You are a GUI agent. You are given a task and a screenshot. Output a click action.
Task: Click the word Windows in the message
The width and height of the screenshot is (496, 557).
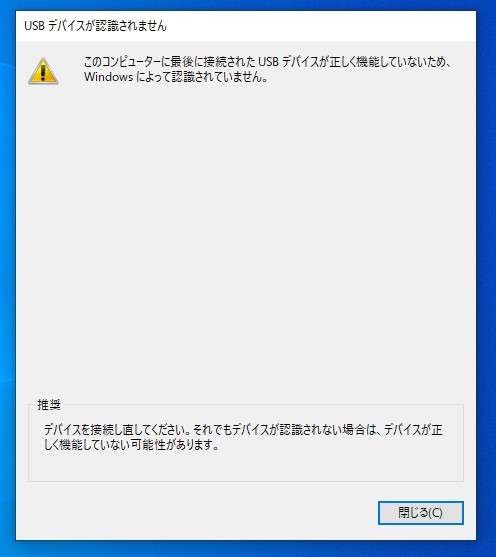tap(108, 77)
